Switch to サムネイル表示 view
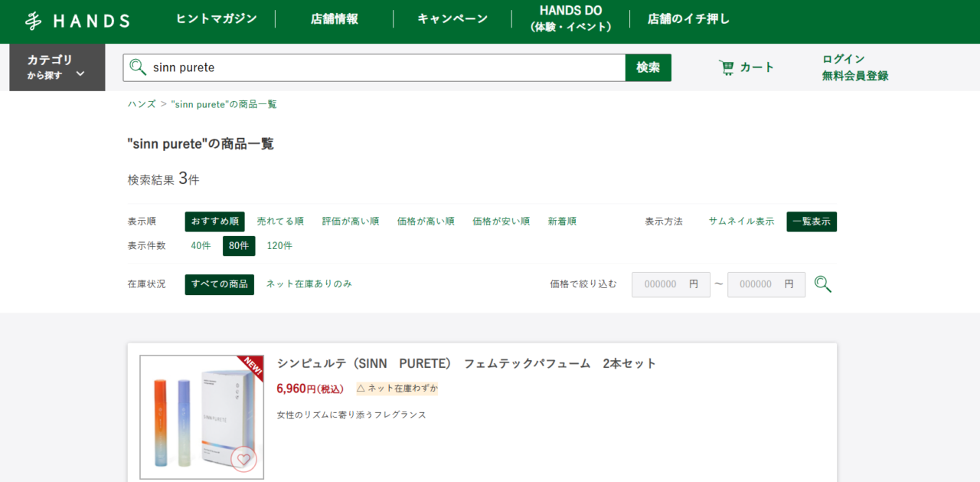 tap(741, 221)
